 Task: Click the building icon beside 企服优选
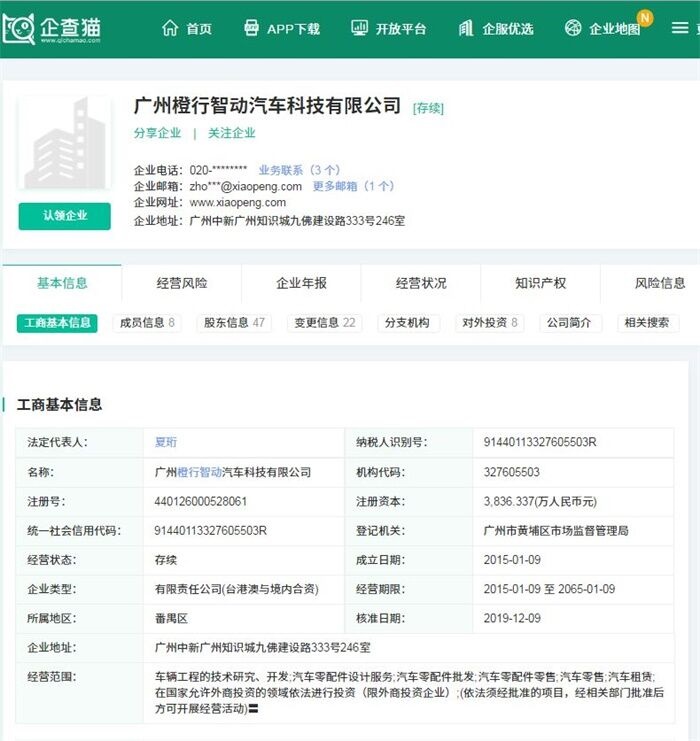pyautogui.click(x=466, y=28)
